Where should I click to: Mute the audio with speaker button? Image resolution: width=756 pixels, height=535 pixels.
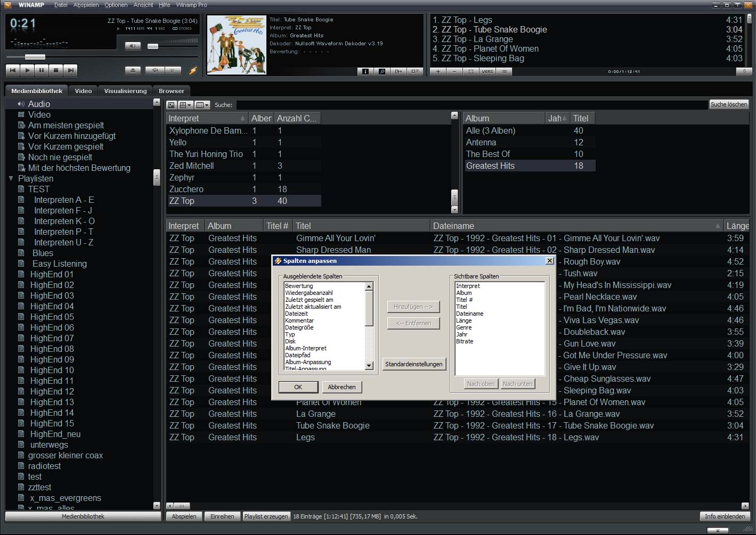[x=133, y=46]
